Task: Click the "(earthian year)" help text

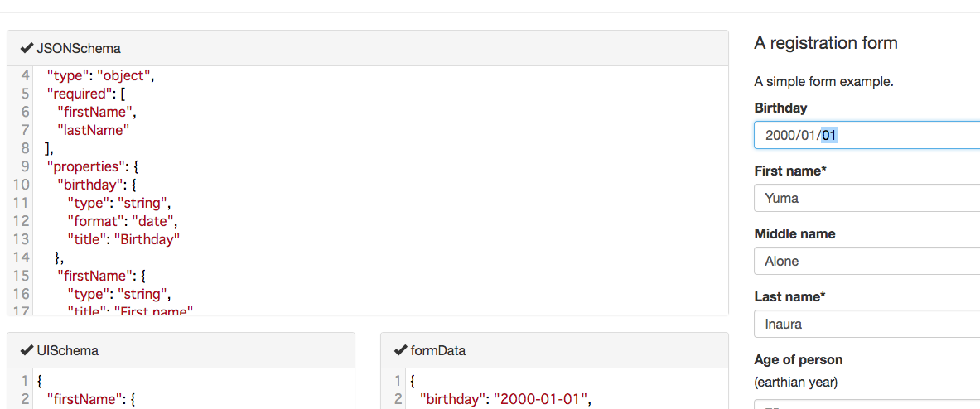Action: pos(796,381)
